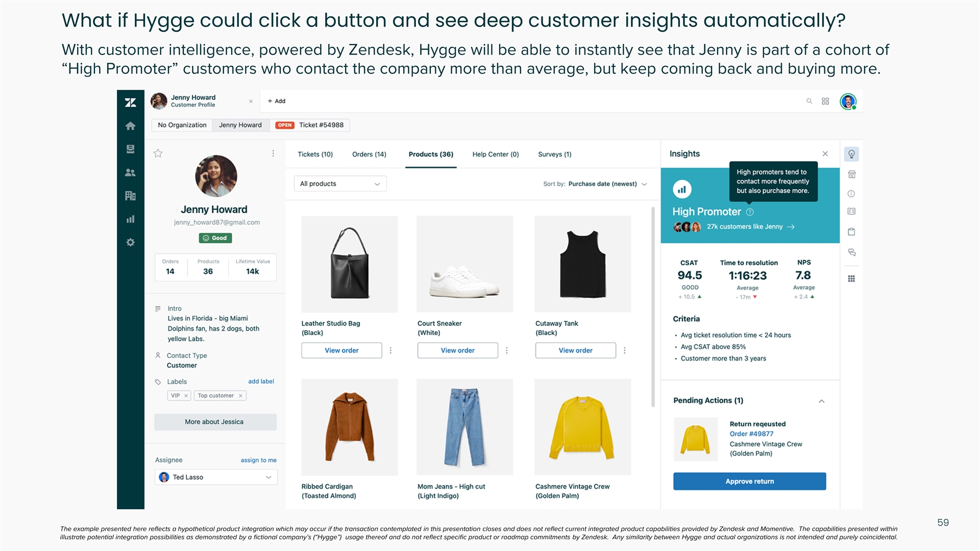Open the Home icon in sidebar

point(131,126)
